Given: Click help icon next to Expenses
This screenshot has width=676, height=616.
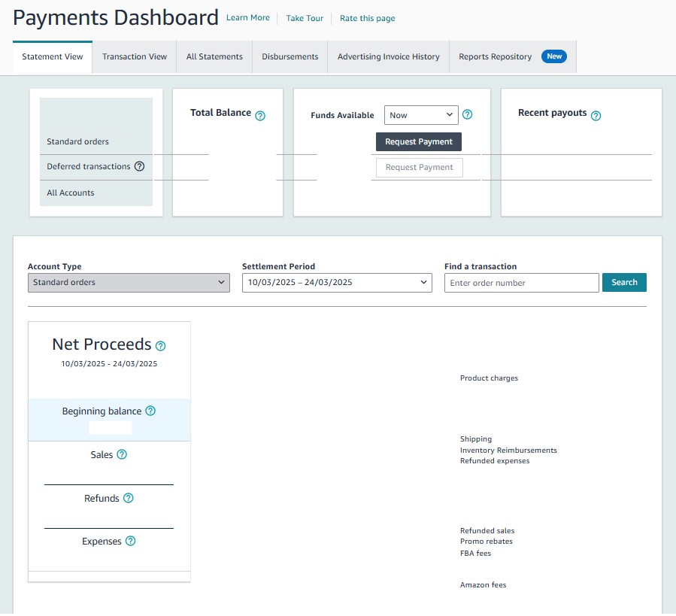Looking at the screenshot, I should [130, 542].
